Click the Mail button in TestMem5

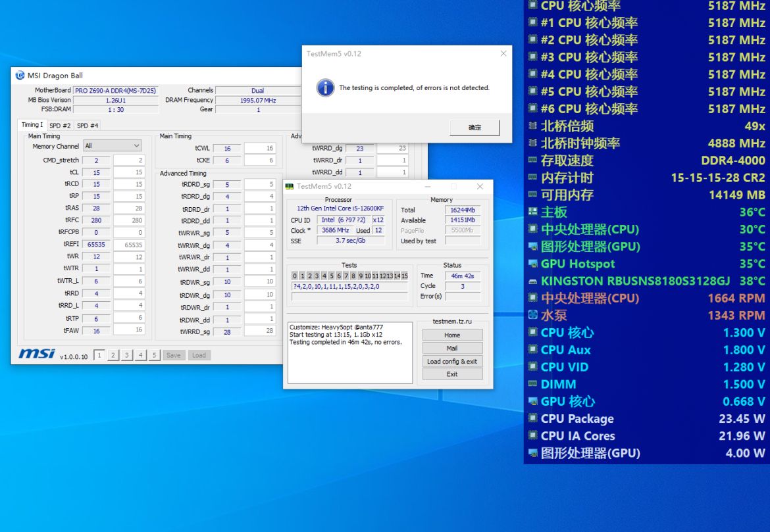pos(452,348)
